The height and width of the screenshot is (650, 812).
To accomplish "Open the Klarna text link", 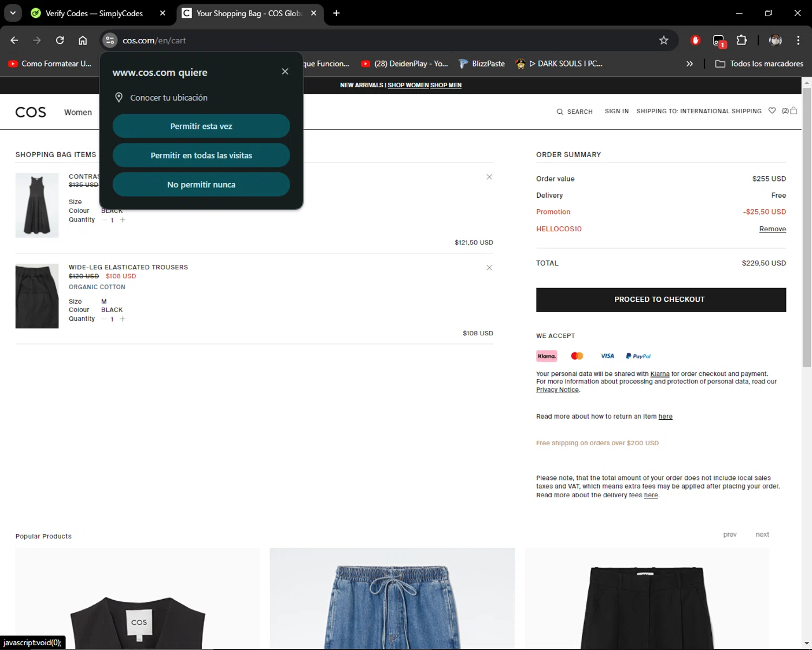I will click(x=660, y=374).
